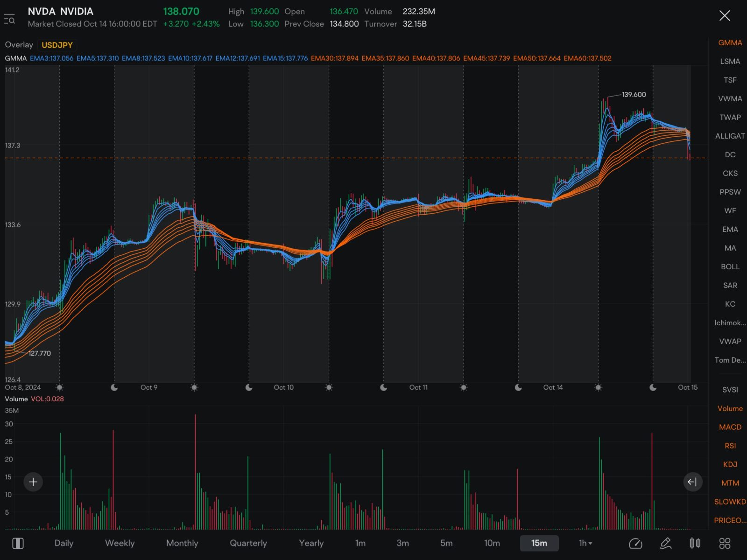Toggle the sidebar panel layout icon
Image resolution: width=747 pixels, height=560 pixels.
[18, 543]
